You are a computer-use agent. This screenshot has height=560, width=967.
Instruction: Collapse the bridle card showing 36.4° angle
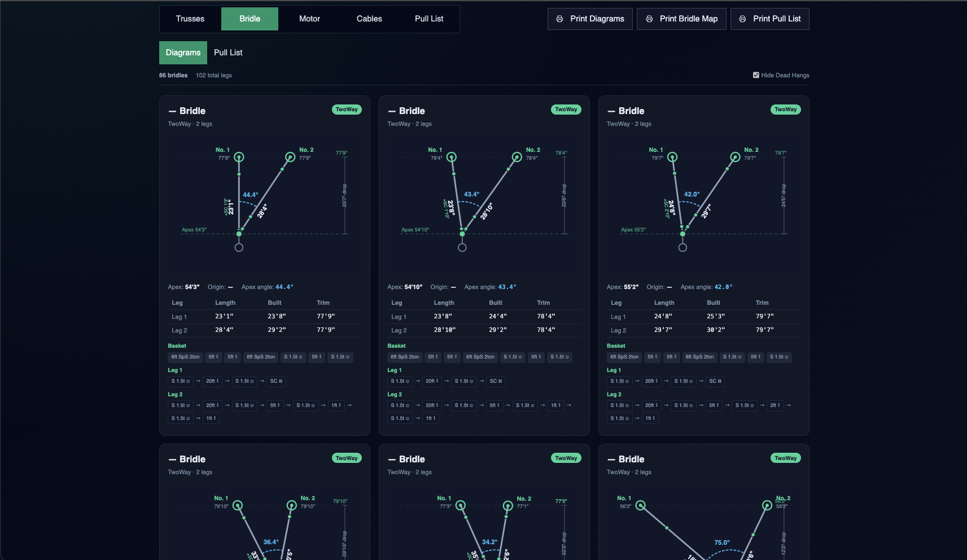172,460
